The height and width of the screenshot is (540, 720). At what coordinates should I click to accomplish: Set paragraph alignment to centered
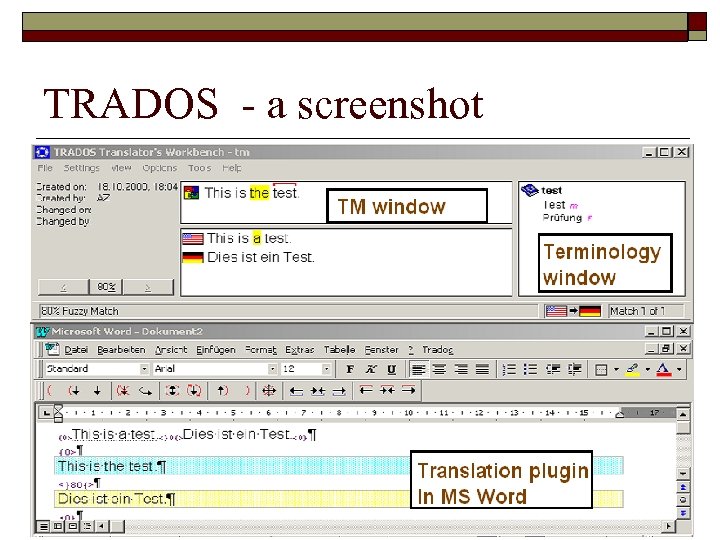tap(439, 369)
